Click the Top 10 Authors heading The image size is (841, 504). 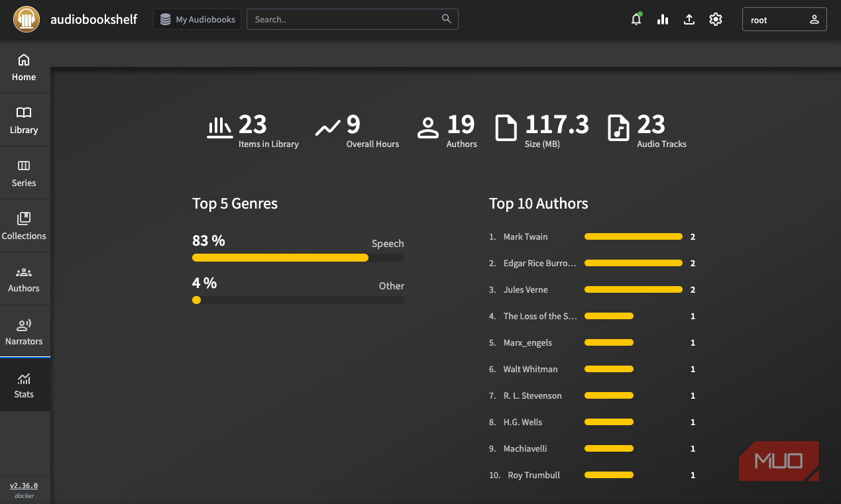[539, 203]
